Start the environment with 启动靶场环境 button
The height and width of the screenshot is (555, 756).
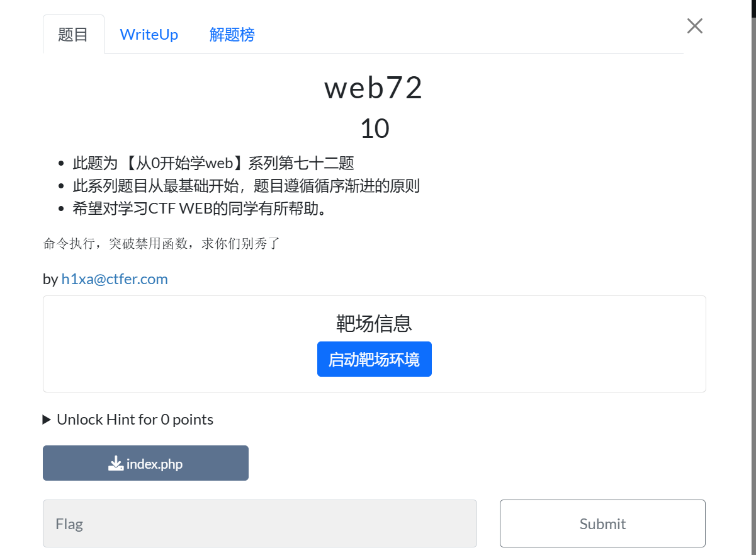pyautogui.click(x=375, y=359)
